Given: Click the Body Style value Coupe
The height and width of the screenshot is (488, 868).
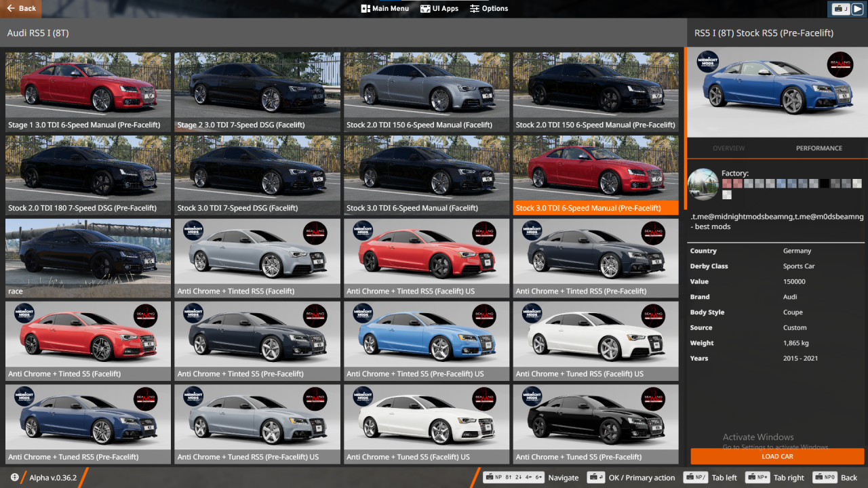Looking at the screenshot, I should 793,312.
